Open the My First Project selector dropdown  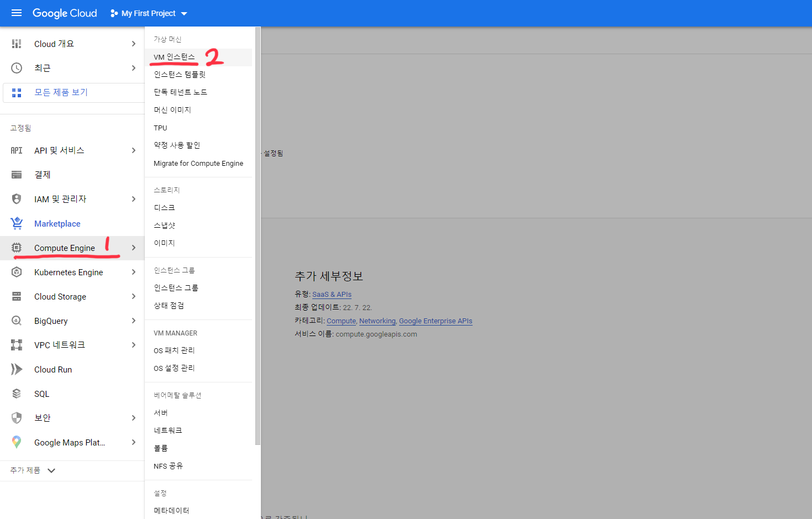[x=149, y=13]
